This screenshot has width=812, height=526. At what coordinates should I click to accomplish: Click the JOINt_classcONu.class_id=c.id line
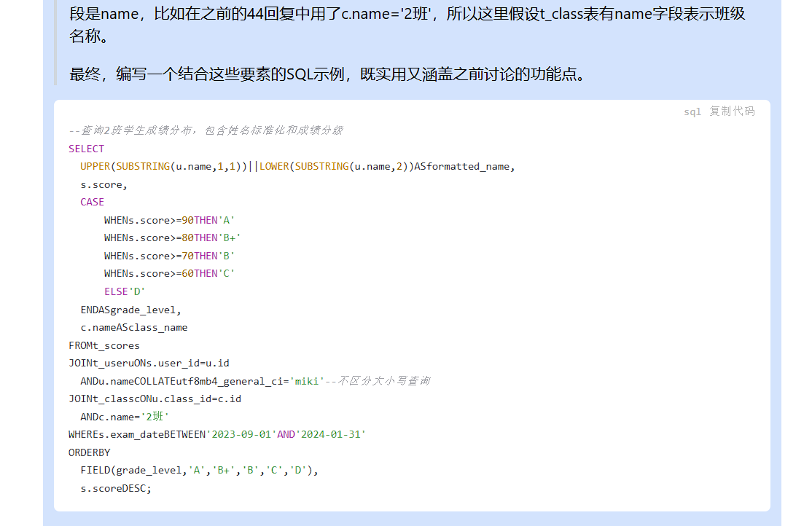point(155,399)
